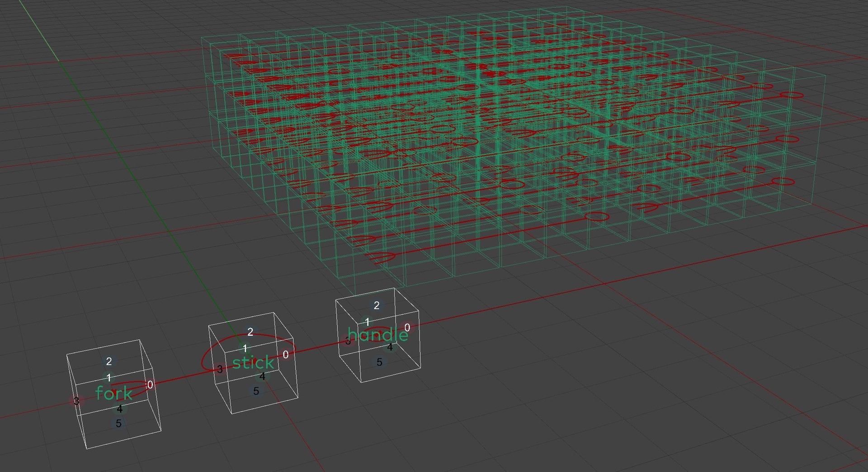Click socket marker 5 on the fork cube

[118, 423]
